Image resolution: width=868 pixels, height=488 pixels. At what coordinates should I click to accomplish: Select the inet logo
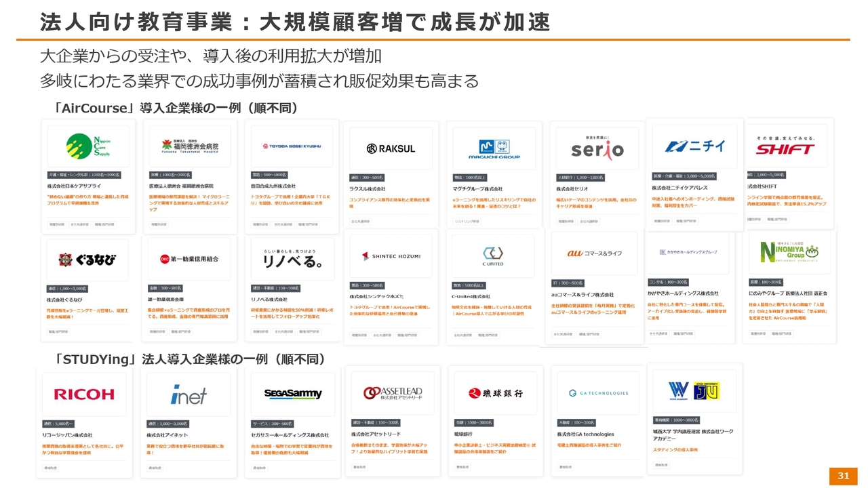pos(189,394)
